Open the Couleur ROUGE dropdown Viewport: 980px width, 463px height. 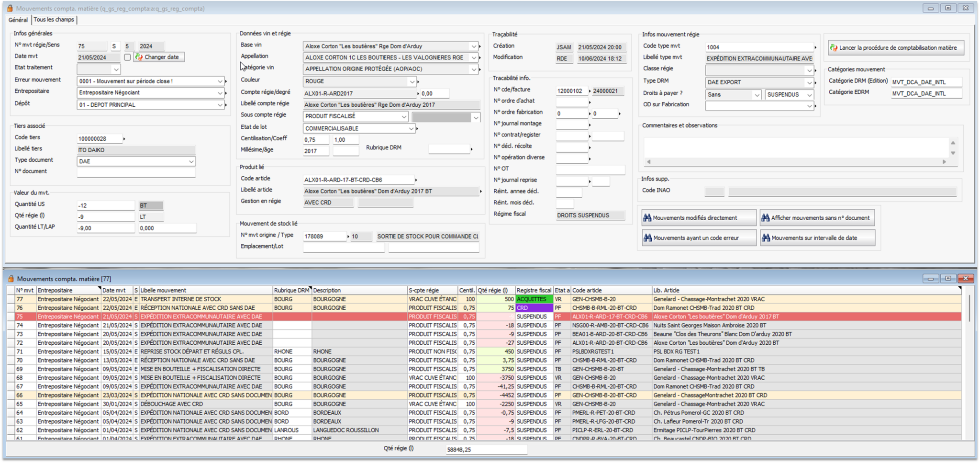pyautogui.click(x=412, y=81)
